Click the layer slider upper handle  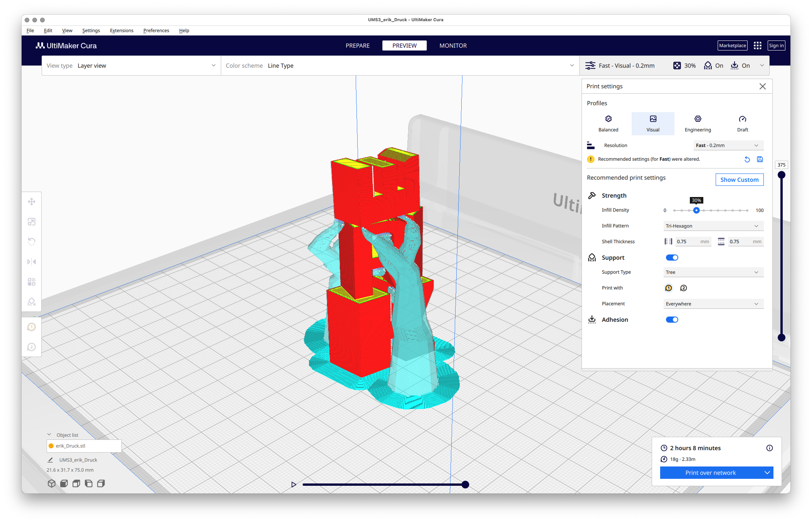click(782, 175)
